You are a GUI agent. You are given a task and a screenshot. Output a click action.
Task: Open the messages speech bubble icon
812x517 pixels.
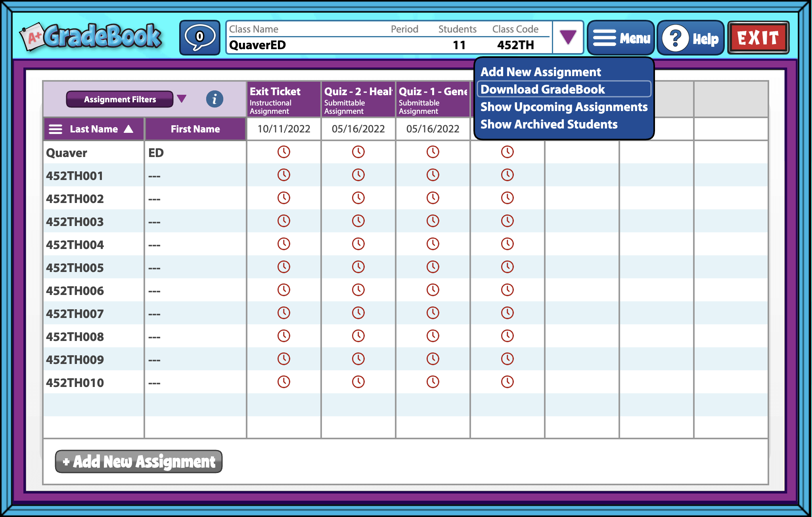199,38
